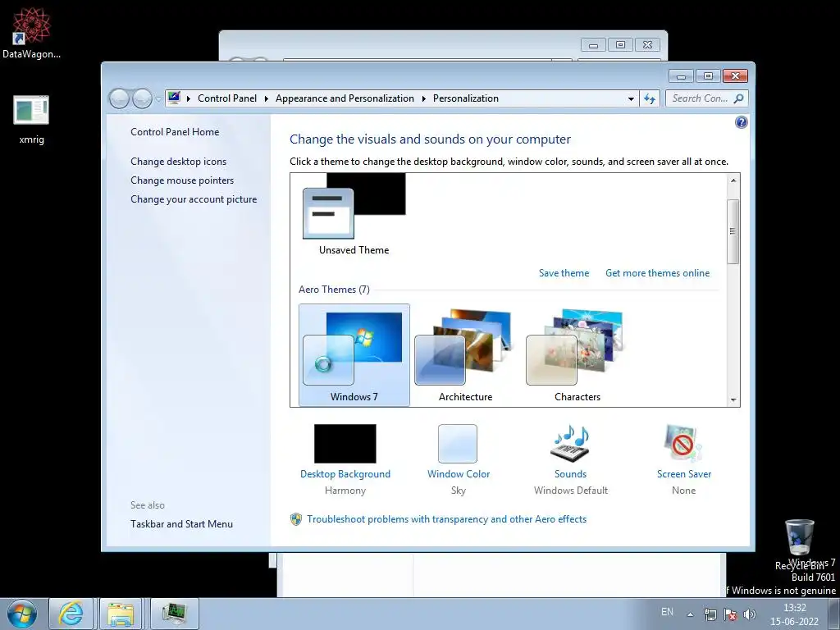Viewport: 840px width, 630px height.
Task: Open the Recycle Bin desktop icon
Action: point(799,538)
